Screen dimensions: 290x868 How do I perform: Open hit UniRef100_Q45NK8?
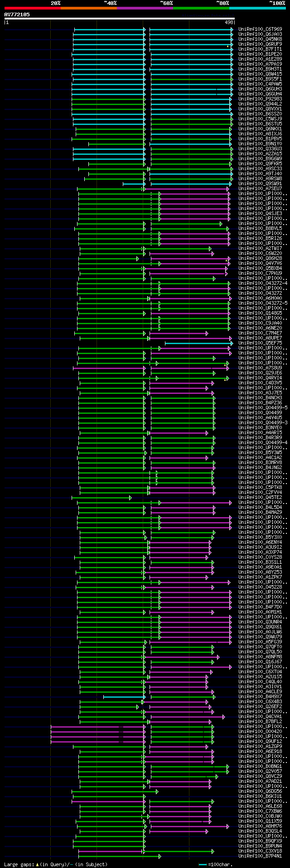[x=260, y=39]
